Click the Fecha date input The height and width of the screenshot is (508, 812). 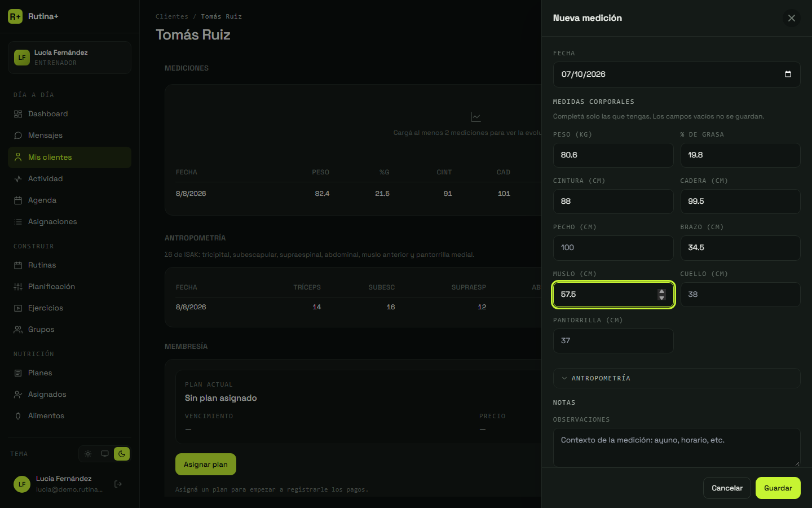[x=677, y=75]
